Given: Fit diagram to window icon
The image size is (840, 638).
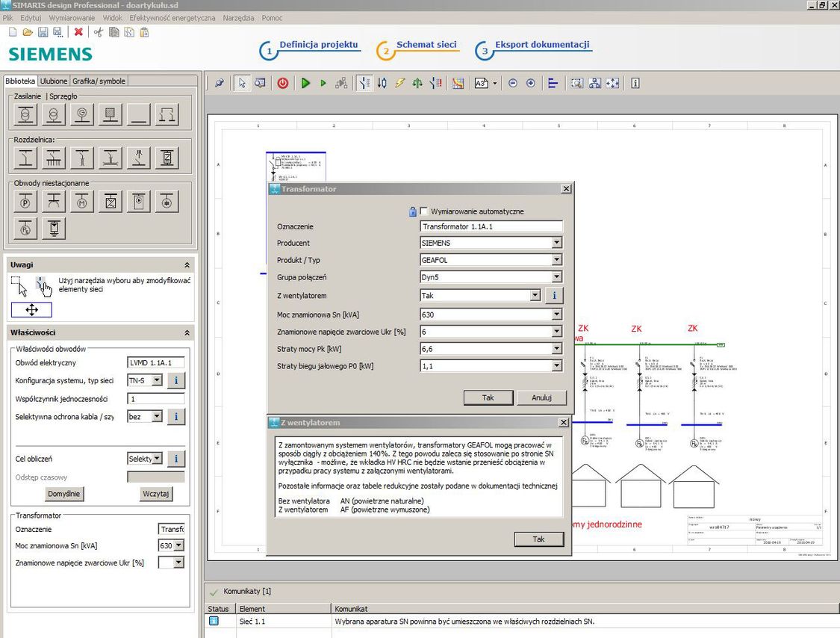Looking at the screenshot, I should tap(612, 83).
